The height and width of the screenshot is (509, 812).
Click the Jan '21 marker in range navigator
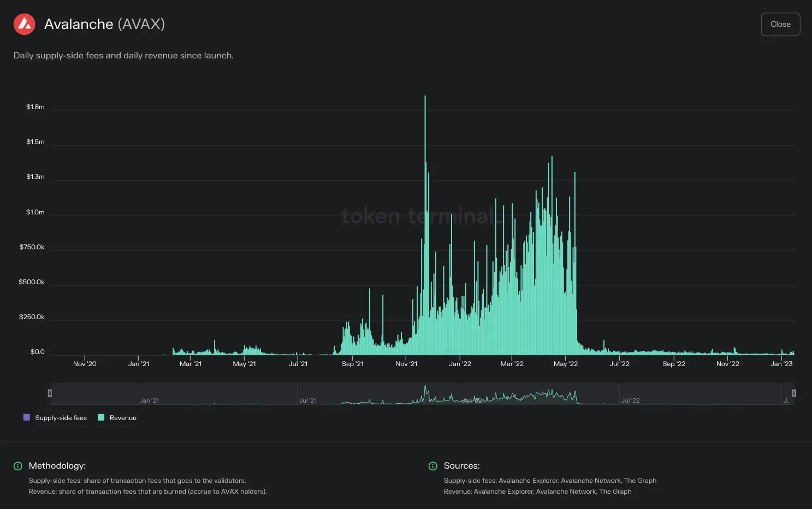[x=149, y=400]
